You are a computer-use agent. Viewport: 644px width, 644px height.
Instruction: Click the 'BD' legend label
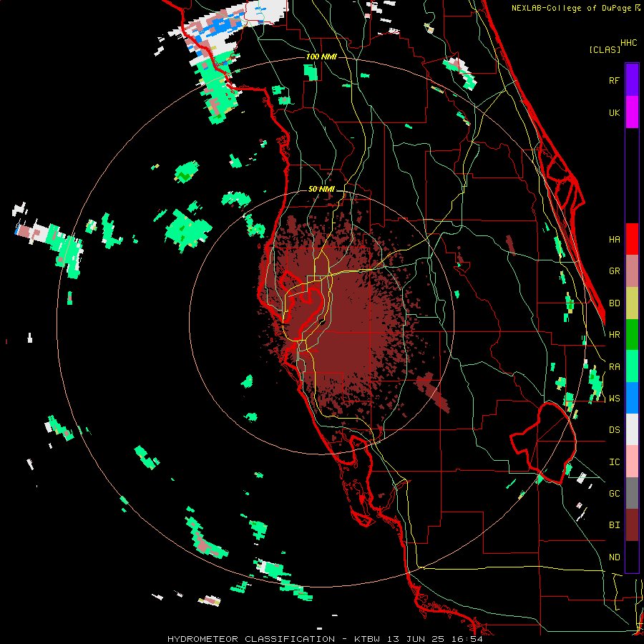tap(614, 303)
